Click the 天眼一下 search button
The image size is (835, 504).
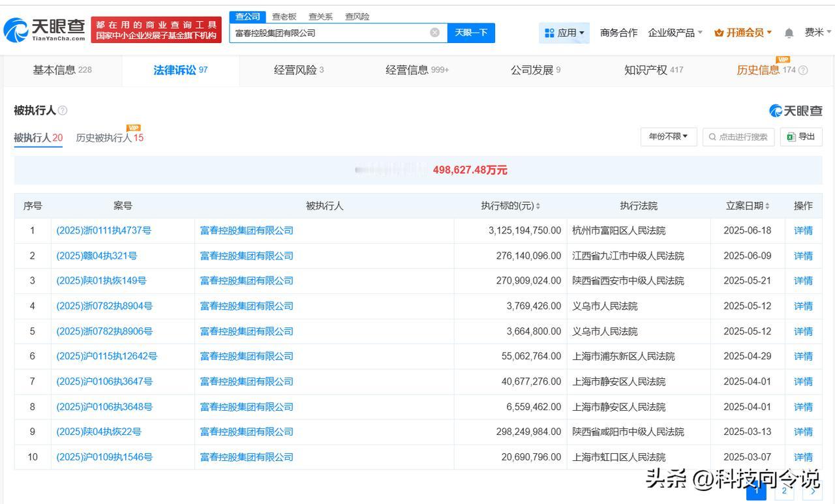point(471,33)
